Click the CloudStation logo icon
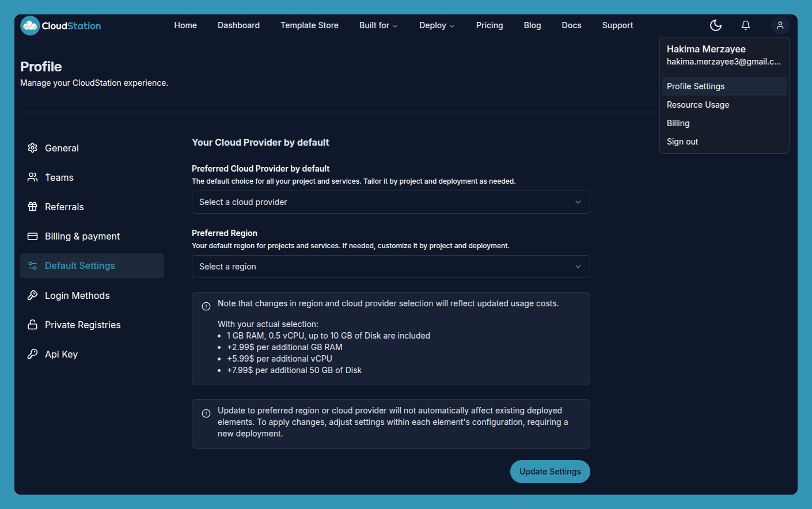The width and height of the screenshot is (812, 509). 30,25
